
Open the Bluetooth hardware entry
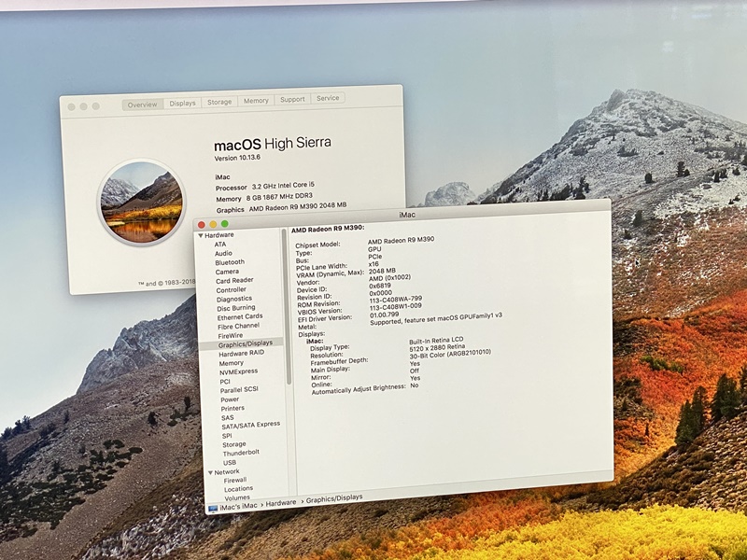(x=230, y=262)
